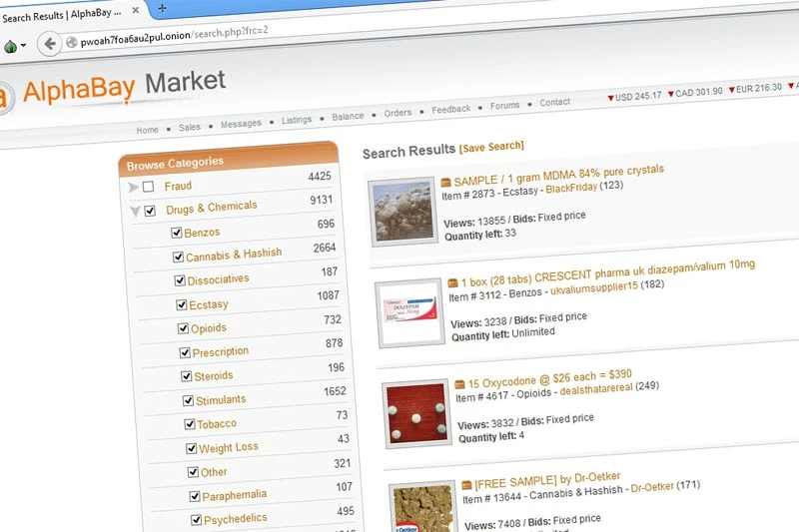
Task: Open the Dr-Oetker vendor link beside Item 13644
Action: (652, 487)
